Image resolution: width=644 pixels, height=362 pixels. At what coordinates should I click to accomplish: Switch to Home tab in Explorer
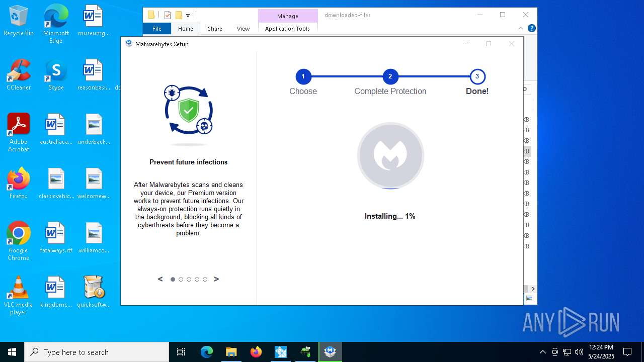point(186,29)
